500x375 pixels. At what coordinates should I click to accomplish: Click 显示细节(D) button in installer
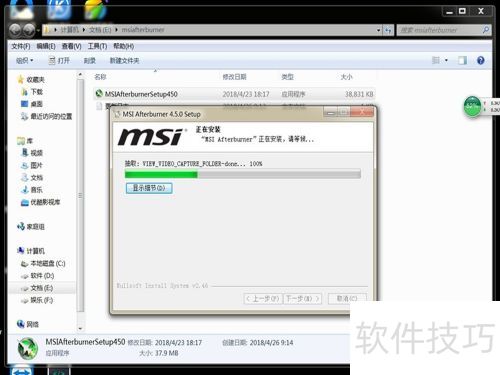[149, 188]
